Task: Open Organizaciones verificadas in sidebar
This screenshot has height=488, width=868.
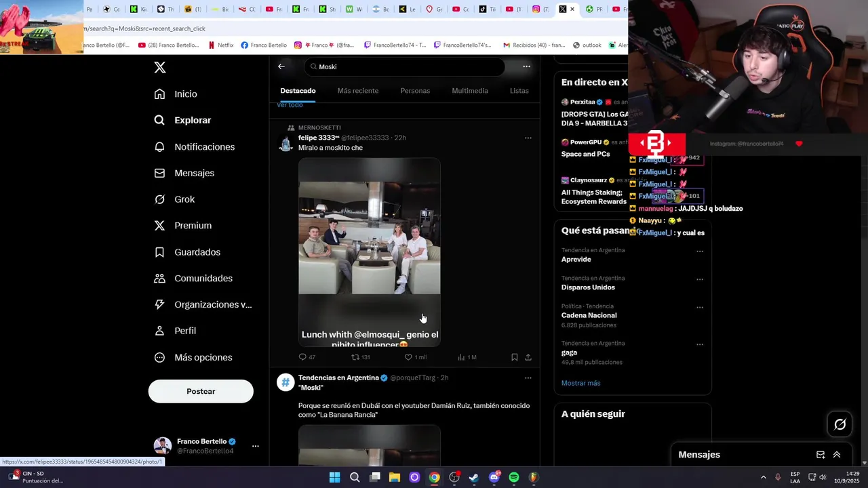Action: pos(203,304)
